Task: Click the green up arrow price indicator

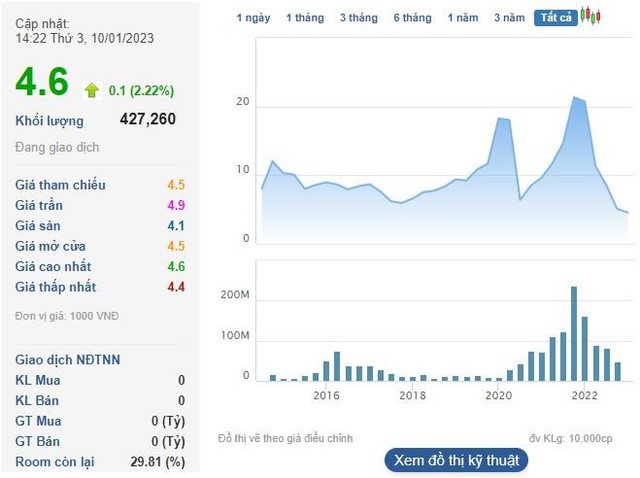Action: pos(92,90)
